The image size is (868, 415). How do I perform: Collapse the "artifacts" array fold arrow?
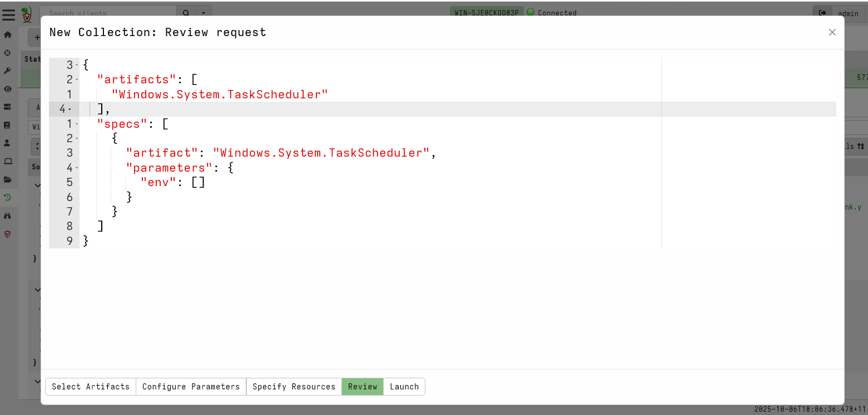(77, 80)
